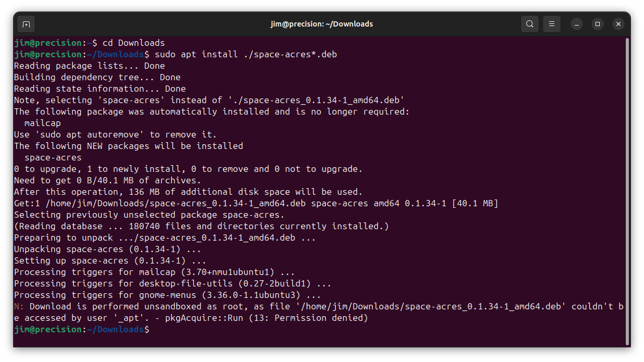Viewport: 644px width, 362px height.
Task: Click the 'Get:1 /home/jim/Downloads' line
Action: pos(256,203)
